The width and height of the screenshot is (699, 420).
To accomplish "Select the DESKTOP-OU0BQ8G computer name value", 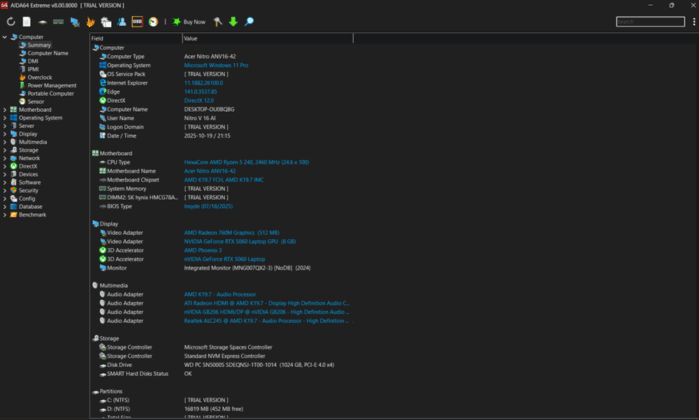I will (209, 109).
